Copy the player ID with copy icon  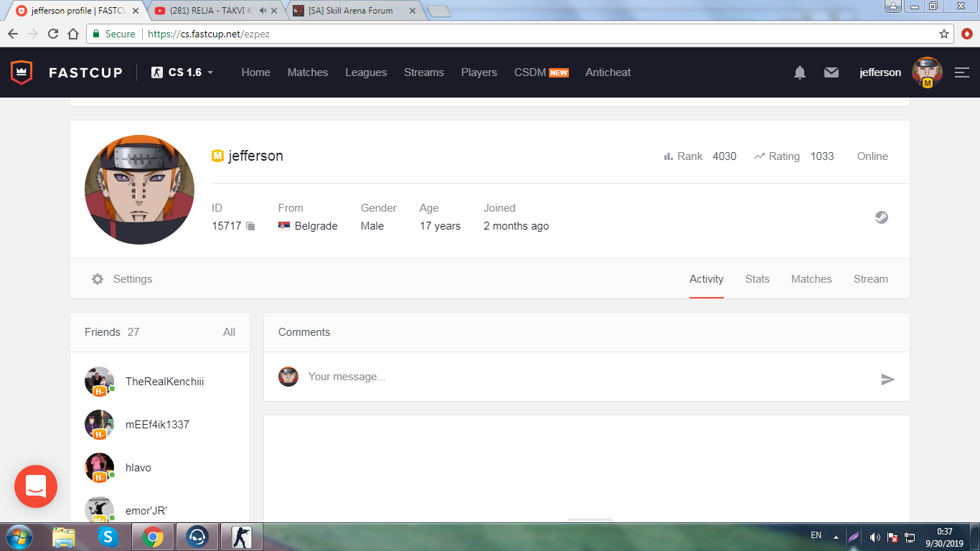[x=250, y=226]
